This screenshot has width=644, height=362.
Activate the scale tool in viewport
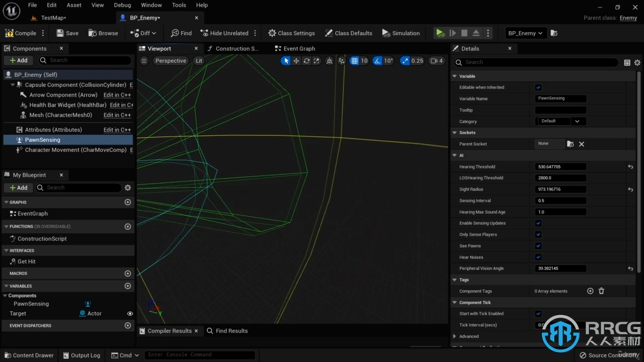pyautogui.click(x=316, y=61)
